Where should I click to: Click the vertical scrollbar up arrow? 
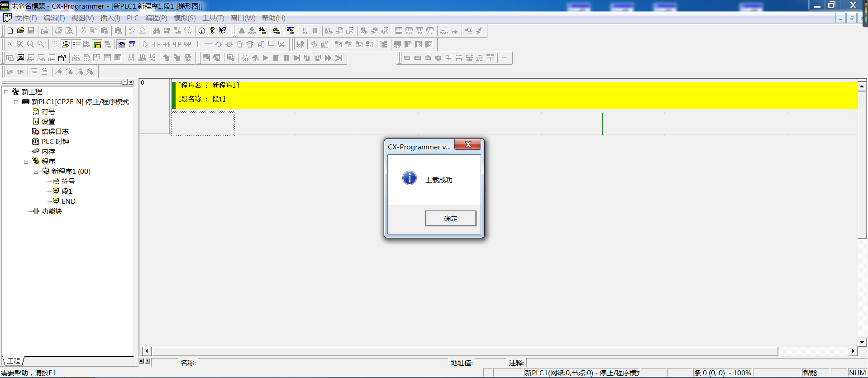[x=862, y=86]
